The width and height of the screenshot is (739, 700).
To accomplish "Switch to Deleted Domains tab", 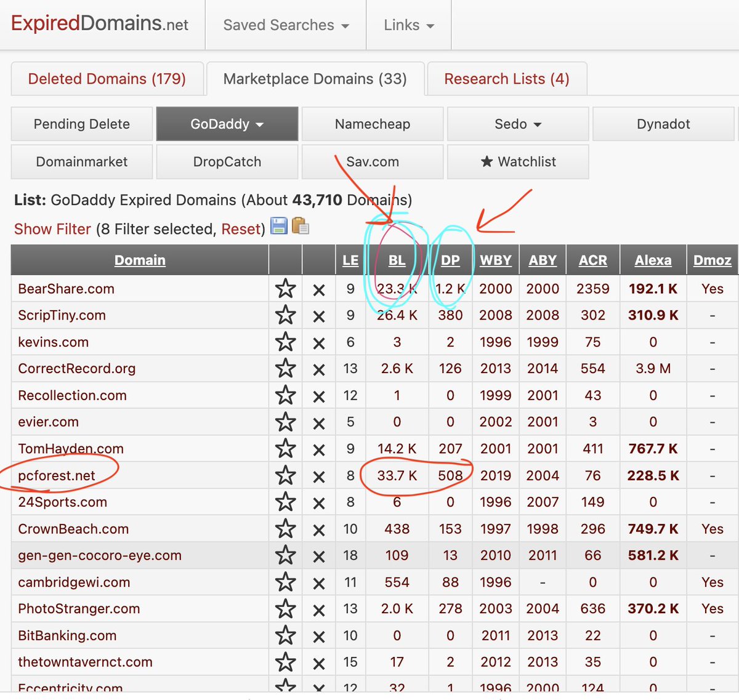I will [107, 79].
